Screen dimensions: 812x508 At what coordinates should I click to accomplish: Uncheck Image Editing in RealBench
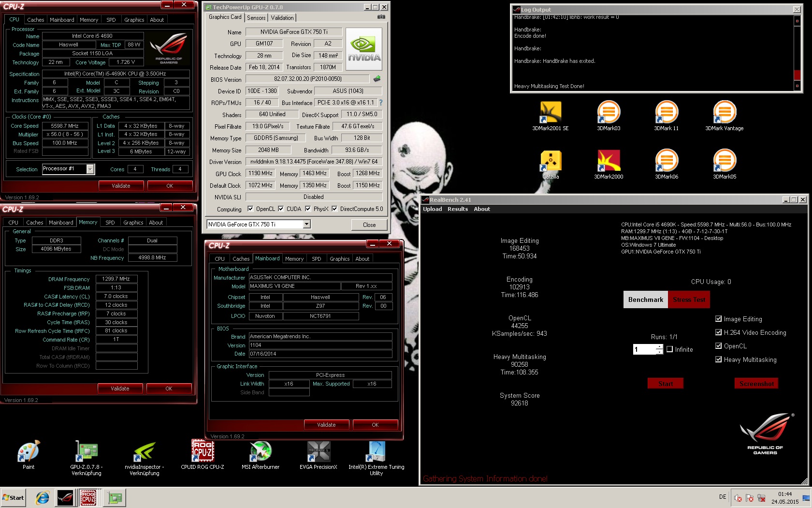tap(718, 319)
